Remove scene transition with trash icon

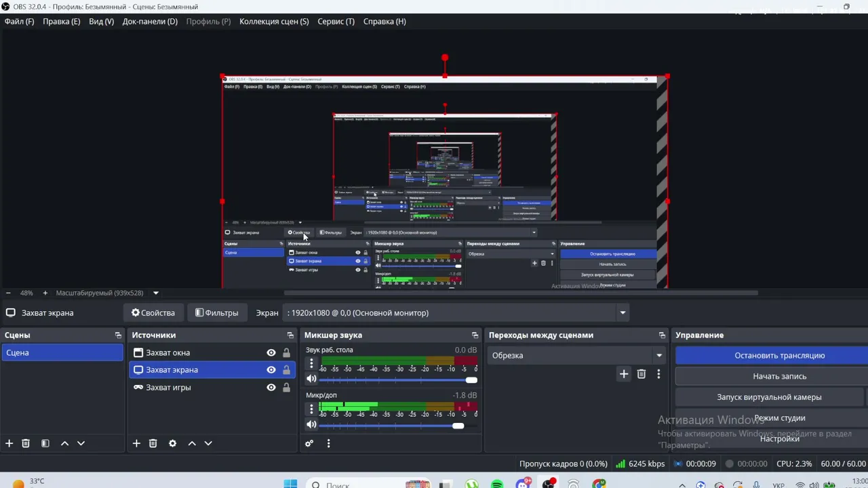(x=642, y=373)
